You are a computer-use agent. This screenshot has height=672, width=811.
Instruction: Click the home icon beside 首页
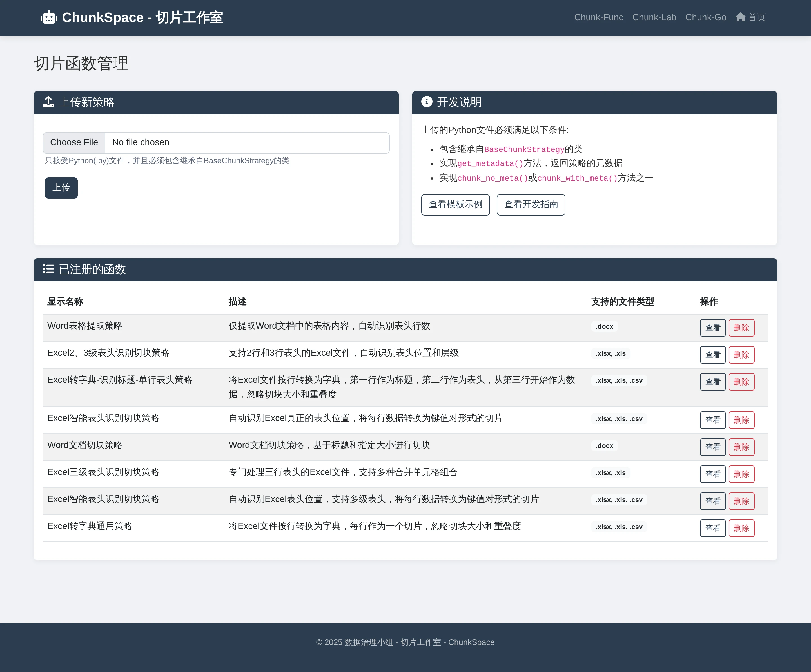740,17
